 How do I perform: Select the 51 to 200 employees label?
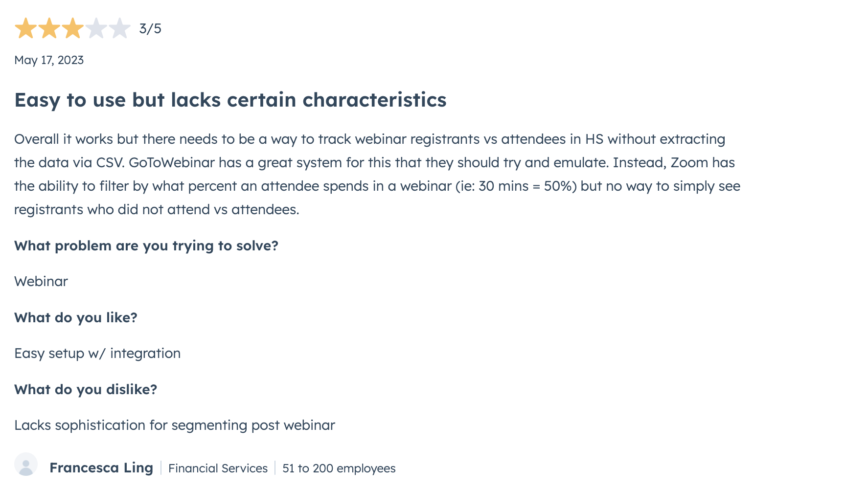339,468
